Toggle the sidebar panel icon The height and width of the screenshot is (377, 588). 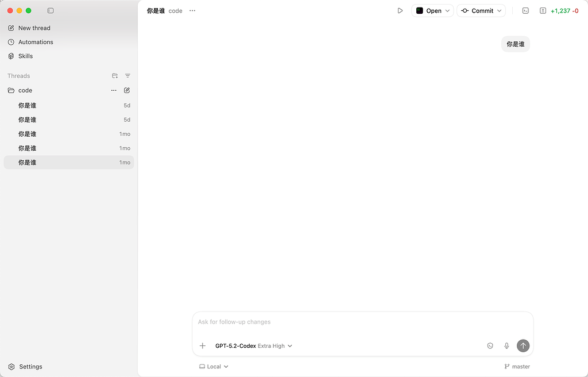(x=51, y=10)
